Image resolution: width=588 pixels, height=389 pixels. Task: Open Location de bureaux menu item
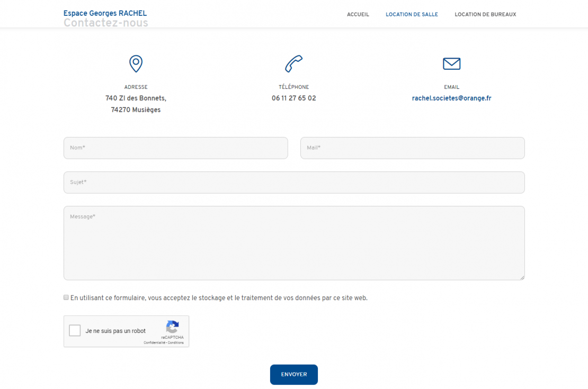pos(485,14)
